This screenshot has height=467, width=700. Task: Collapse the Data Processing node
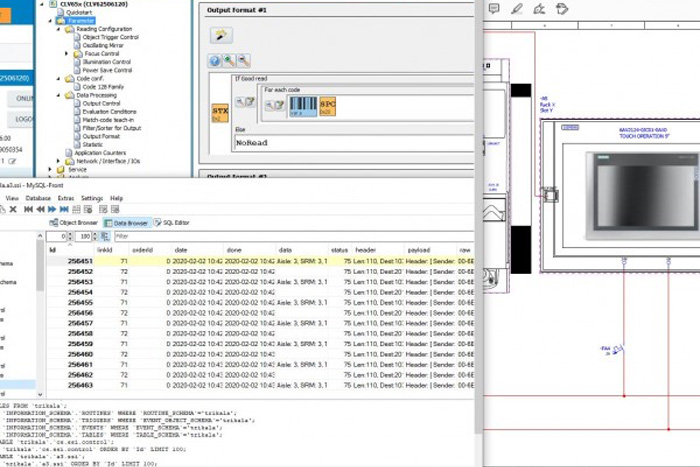tap(58, 95)
